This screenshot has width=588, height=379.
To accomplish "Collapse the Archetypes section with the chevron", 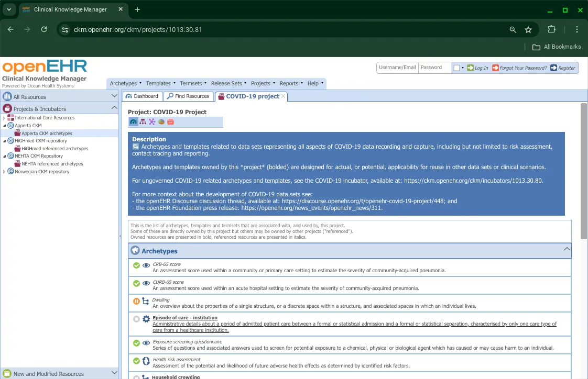I will pyautogui.click(x=567, y=250).
